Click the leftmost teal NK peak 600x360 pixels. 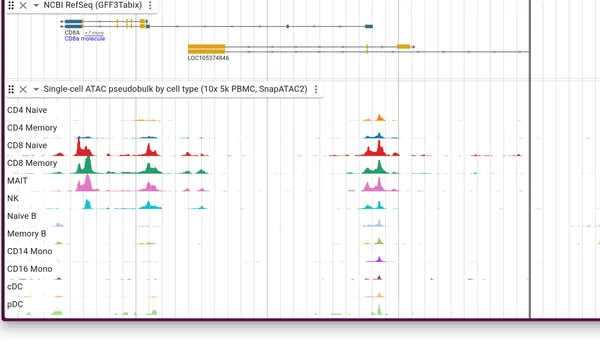tap(88, 204)
